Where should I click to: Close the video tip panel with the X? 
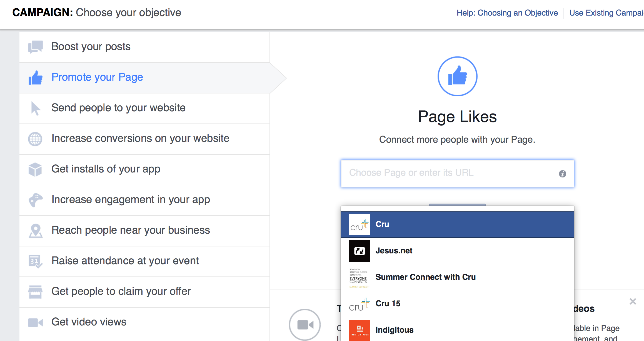point(633,301)
